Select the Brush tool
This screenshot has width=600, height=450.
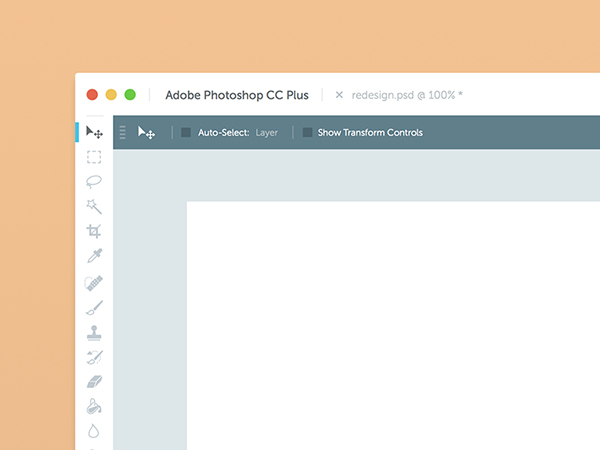(95, 308)
